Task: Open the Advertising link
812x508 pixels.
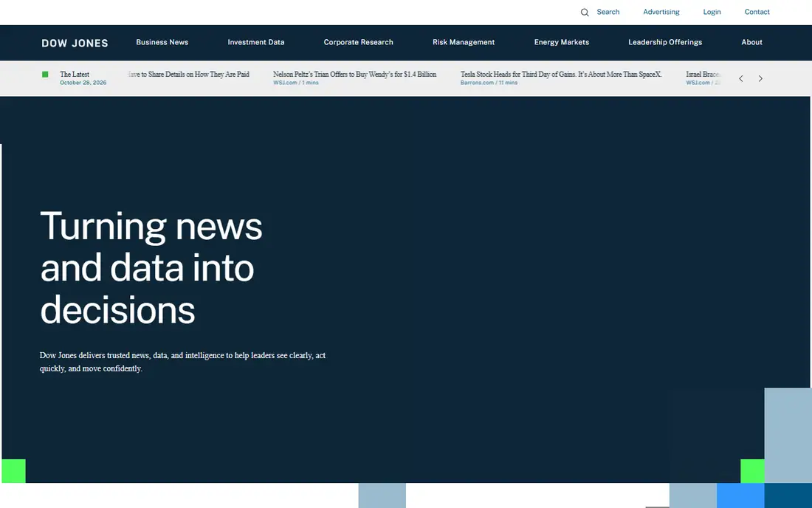Action: coord(661,12)
